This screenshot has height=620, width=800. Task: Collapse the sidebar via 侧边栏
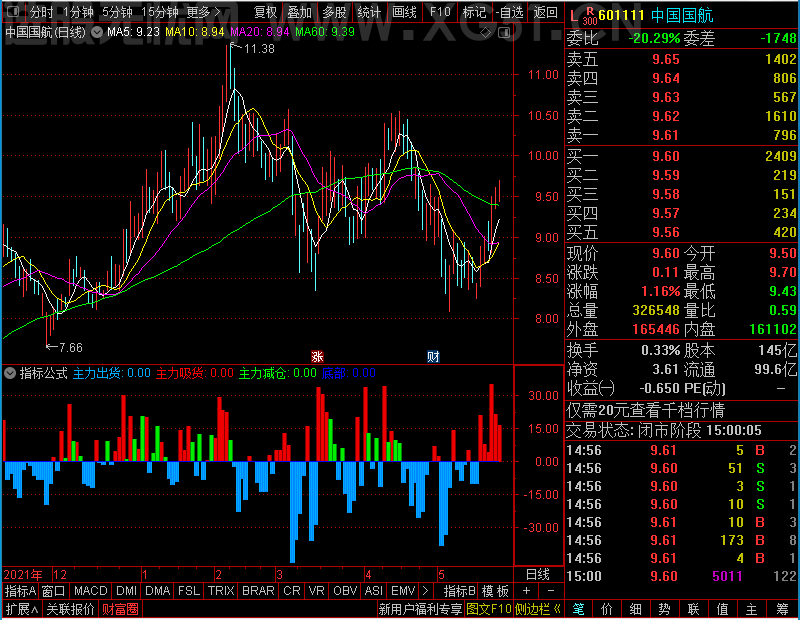(538, 609)
